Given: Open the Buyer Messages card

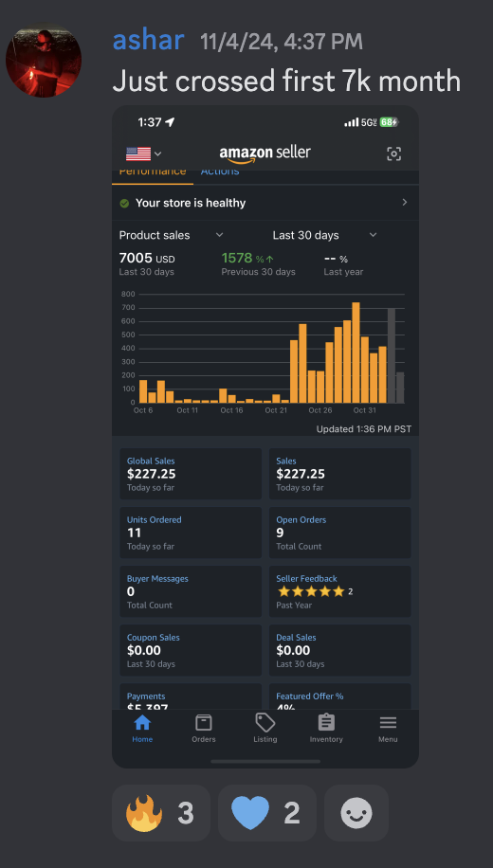Looking at the screenshot, I should pyautogui.click(x=191, y=591).
